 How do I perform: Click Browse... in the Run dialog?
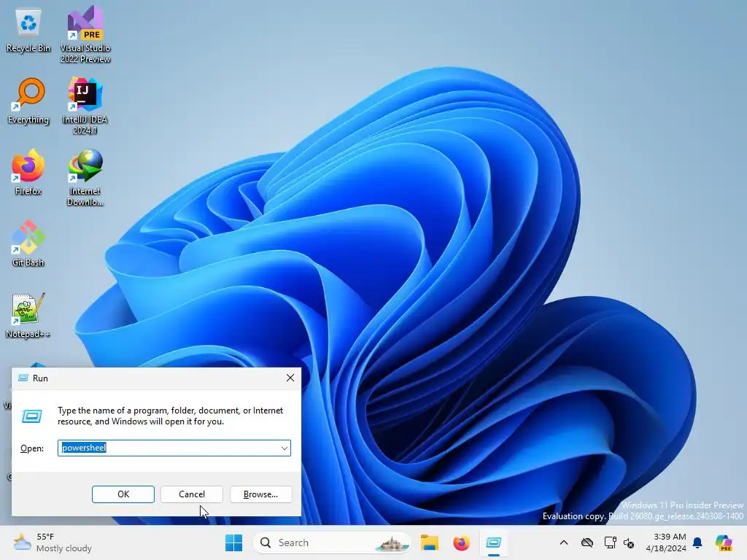260,494
